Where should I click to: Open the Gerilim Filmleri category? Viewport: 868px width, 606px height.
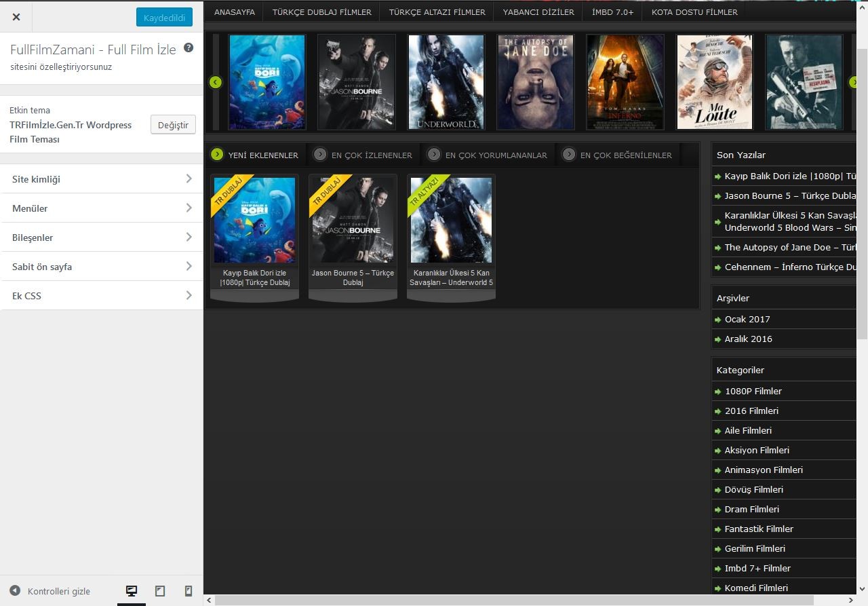pyautogui.click(x=755, y=548)
